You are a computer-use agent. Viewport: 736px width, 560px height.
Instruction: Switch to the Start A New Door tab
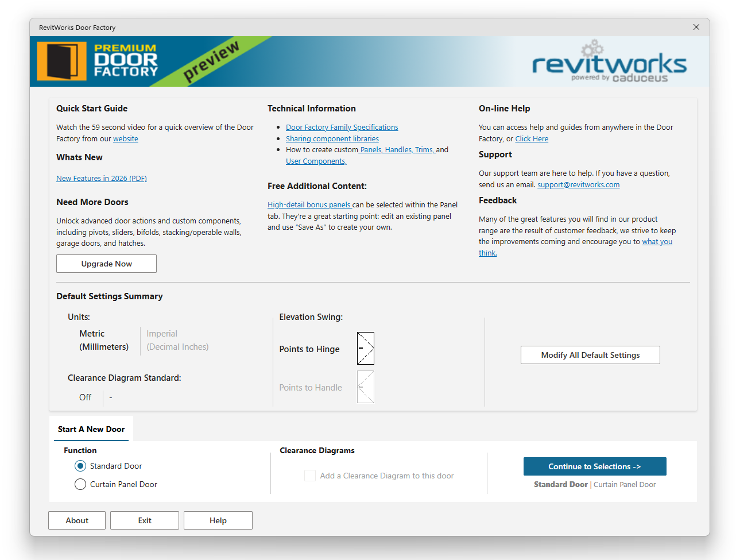pos(91,428)
